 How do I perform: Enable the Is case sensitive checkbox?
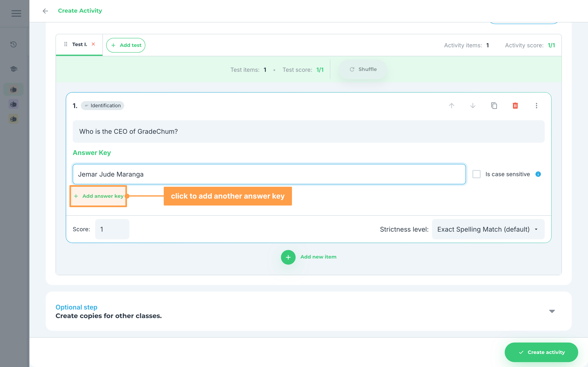pyautogui.click(x=477, y=174)
